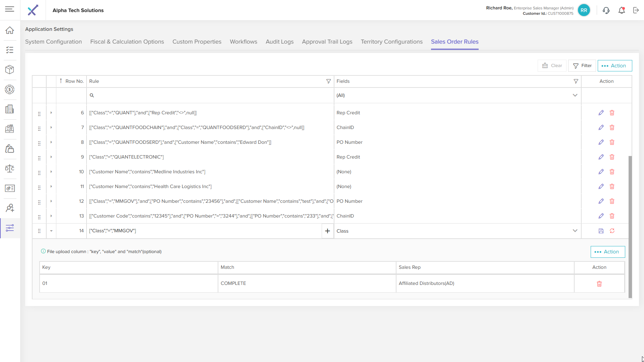Click the top Action button
The width and height of the screenshot is (644, 362).
click(x=614, y=66)
